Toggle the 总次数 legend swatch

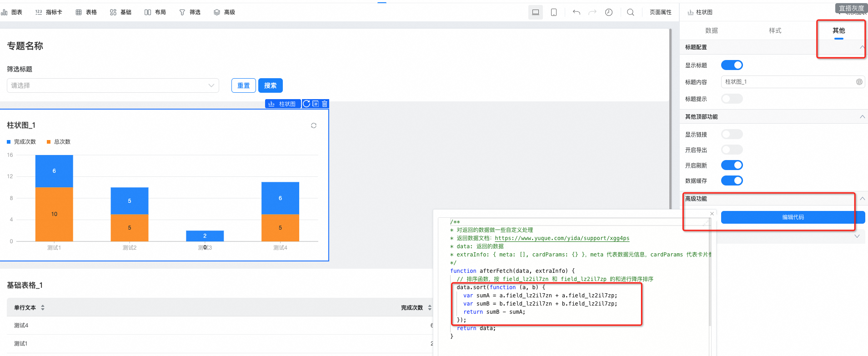[49, 142]
